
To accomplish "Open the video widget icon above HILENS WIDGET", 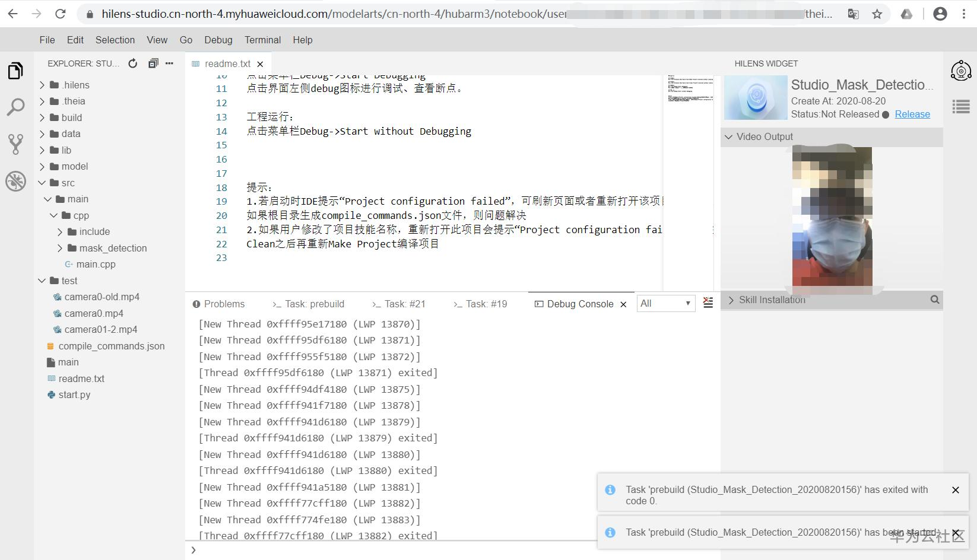I will tap(961, 71).
